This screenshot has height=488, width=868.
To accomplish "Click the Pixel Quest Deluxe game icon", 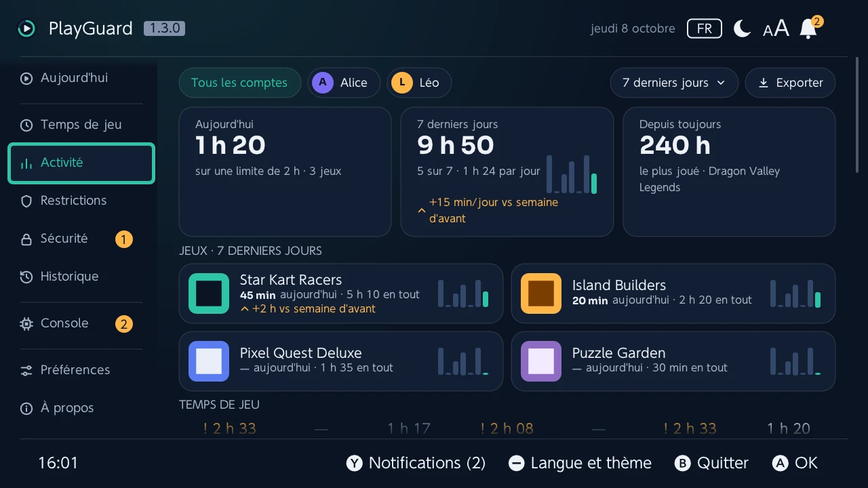I will [209, 361].
